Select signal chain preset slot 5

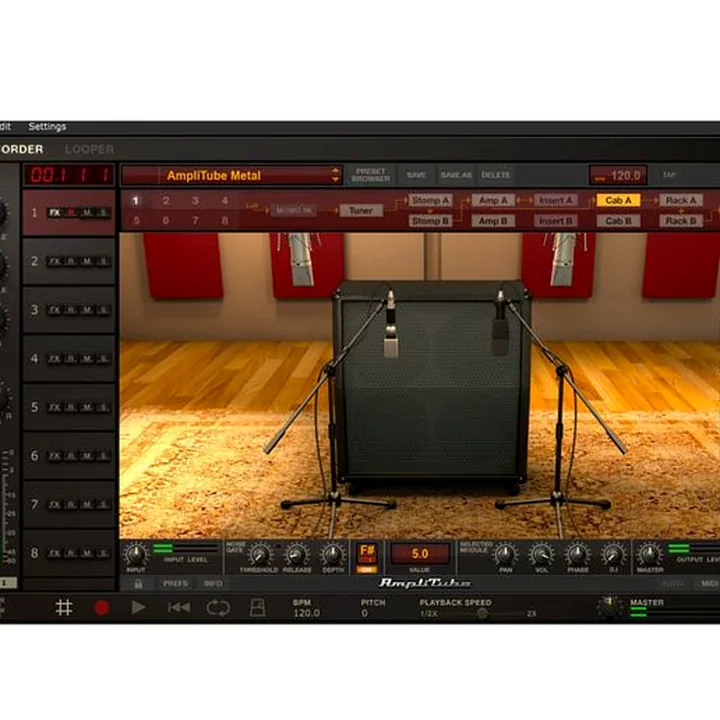tap(136, 221)
